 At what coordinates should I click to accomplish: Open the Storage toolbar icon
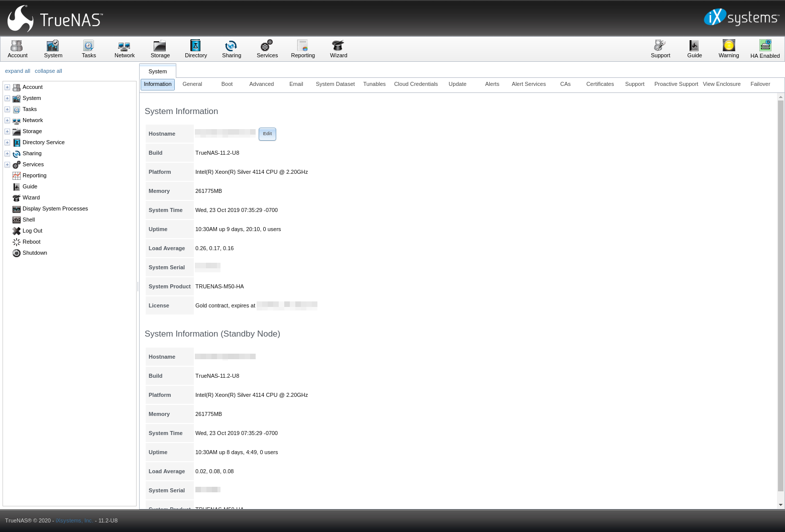(160, 49)
